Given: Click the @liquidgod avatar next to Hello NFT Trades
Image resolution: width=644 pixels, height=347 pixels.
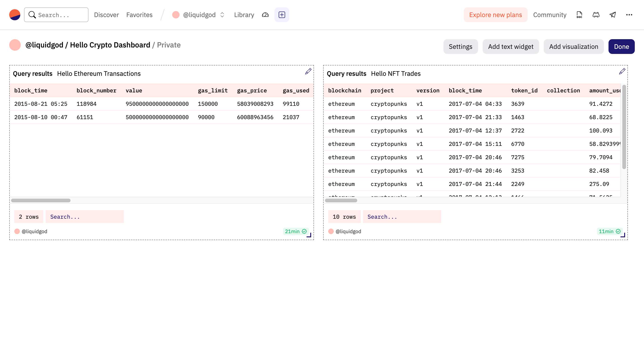Looking at the screenshot, I should click(331, 231).
